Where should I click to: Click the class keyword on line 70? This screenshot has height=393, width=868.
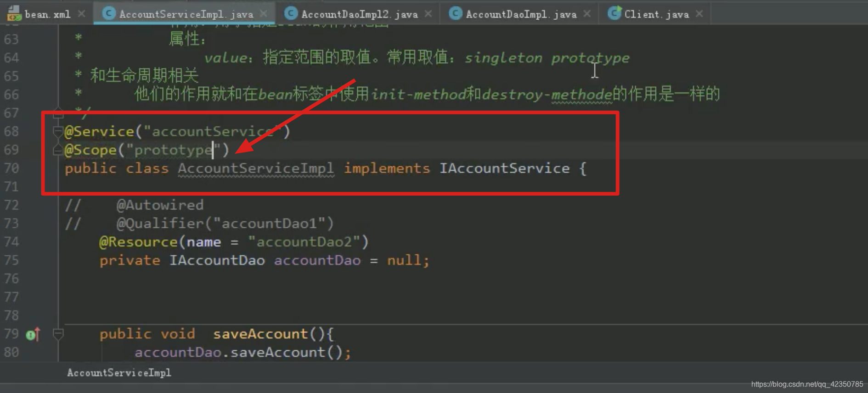coord(147,168)
